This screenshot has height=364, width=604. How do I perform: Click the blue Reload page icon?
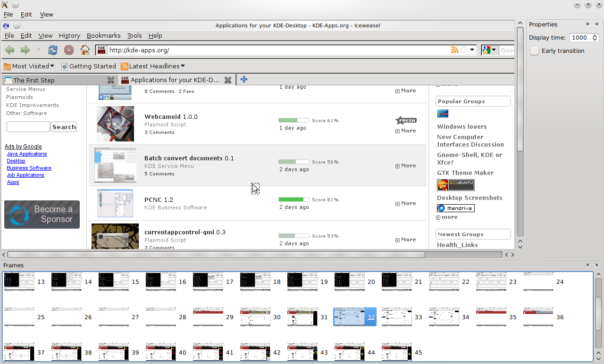tap(53, 50)
